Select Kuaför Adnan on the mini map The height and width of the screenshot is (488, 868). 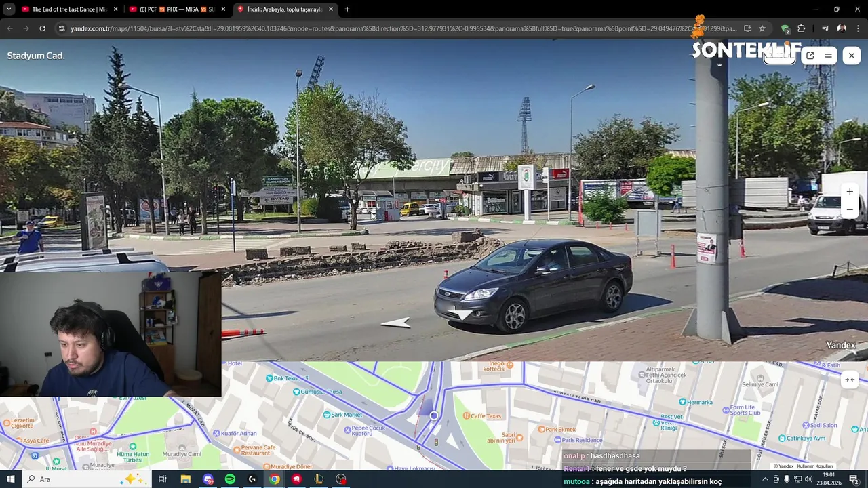tap(235, 433)
